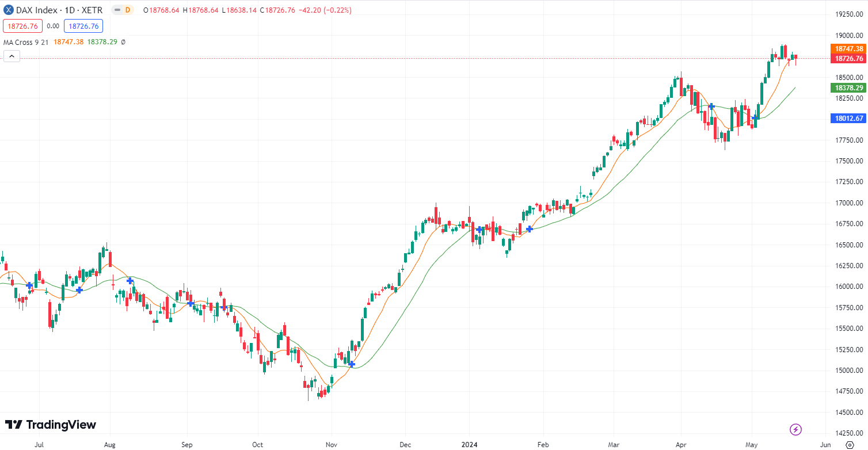This screenshot has width=868, height=450.
Task: Click the MA cross marker in late January 2024
Action: point(530,229)
